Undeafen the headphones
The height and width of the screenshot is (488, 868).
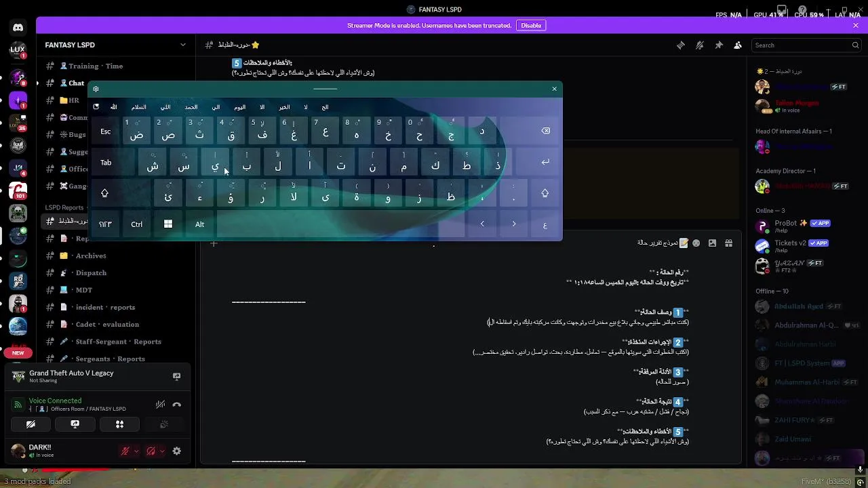(151, 451)
